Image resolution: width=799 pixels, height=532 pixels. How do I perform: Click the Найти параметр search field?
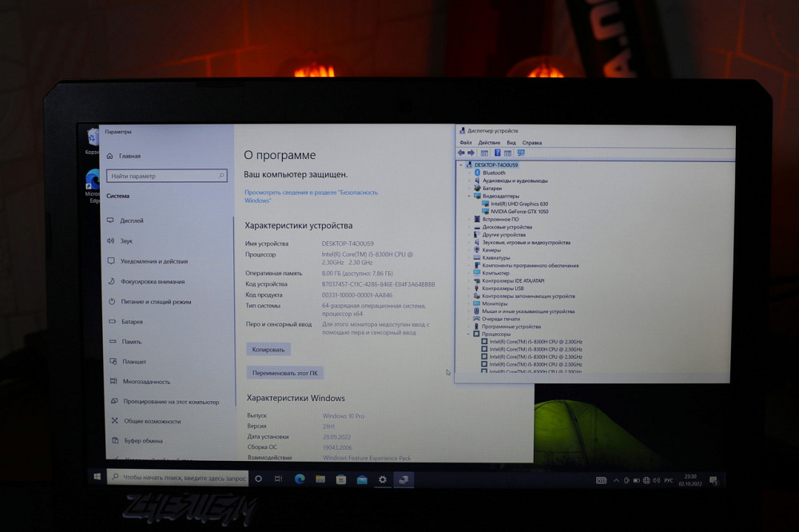[165, 176]
